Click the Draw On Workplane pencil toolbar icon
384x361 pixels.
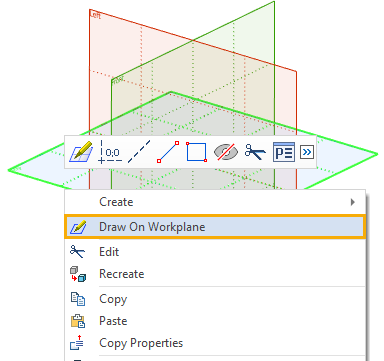pyautogui.click(x=81, y=152)
